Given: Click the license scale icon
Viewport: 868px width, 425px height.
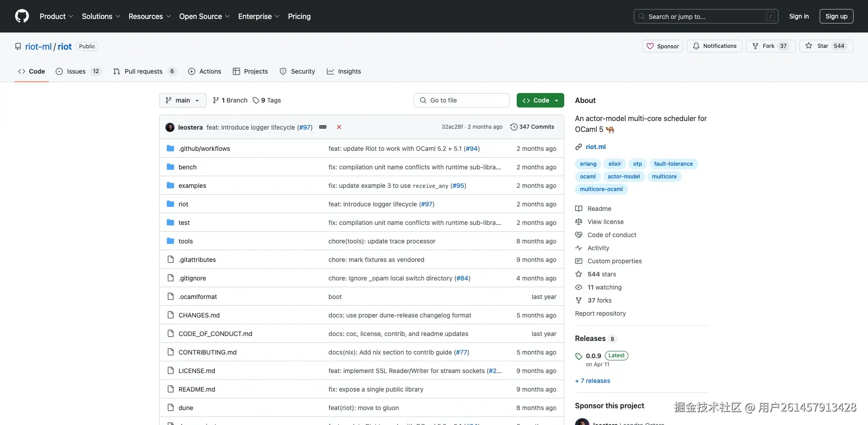Looking at the screenshot, I should click(579, 222).
